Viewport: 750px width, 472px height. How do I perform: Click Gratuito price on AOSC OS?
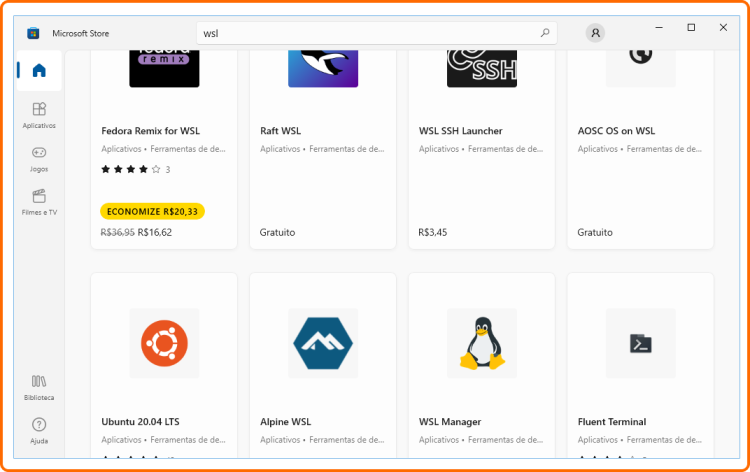point(595,232)
